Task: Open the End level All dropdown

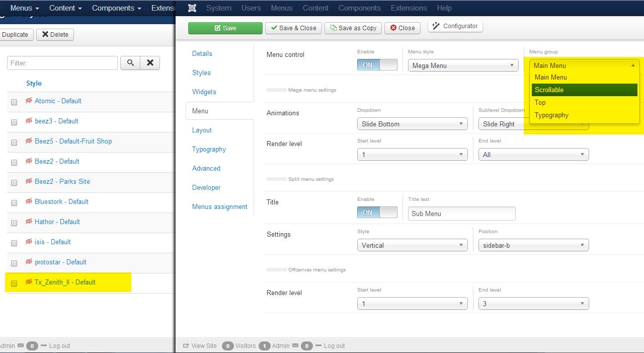Action: [533, 154]
